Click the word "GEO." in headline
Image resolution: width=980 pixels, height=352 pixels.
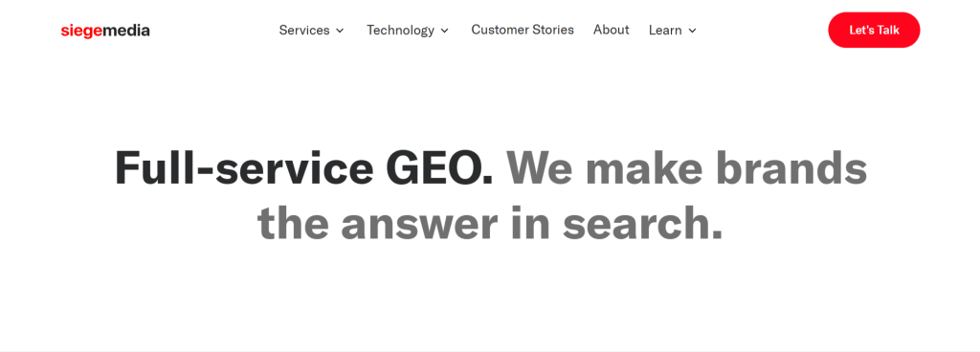tap(440, 168)
